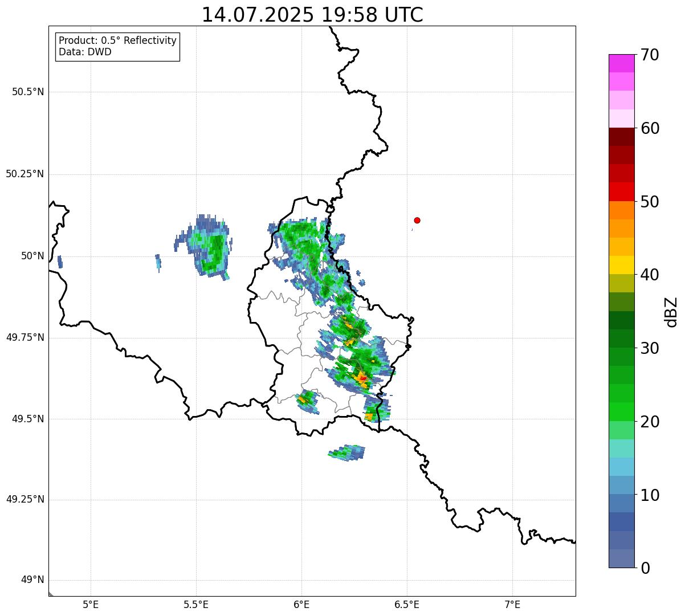Click the '5.5°E' longitude tick label
Image resolution: width=685 pixels, height=616 pixels.
pos(196,605)
